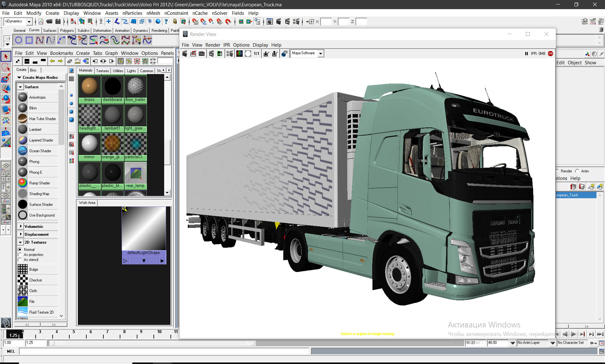Screen dimensions: 605x364
Task: Select the As projection radio button
Action: pyautogui.click(x=20, y=255)
